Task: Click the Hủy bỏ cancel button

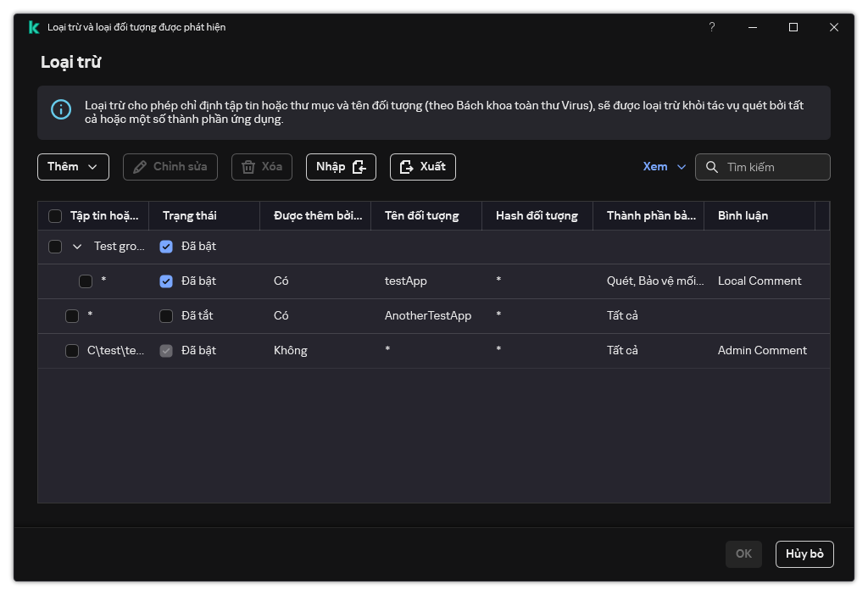Action: click(804, 553)
